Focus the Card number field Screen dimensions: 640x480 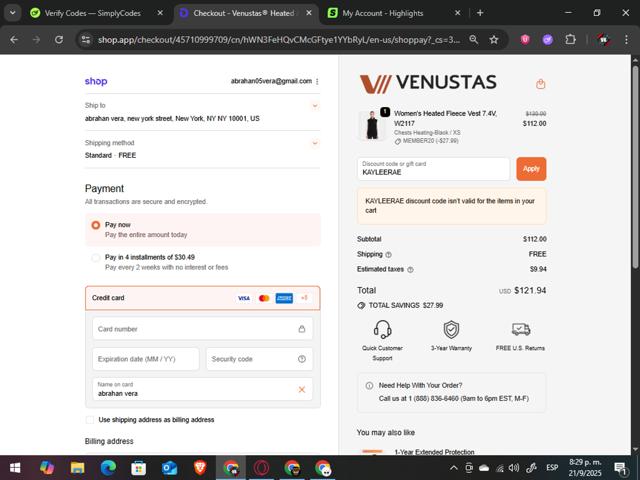tap(202, 329)
